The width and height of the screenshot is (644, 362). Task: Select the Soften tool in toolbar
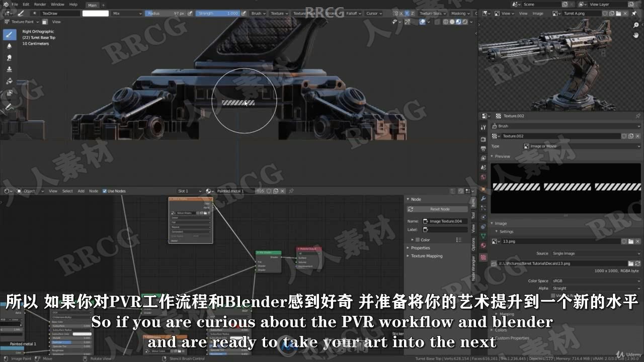9,46
